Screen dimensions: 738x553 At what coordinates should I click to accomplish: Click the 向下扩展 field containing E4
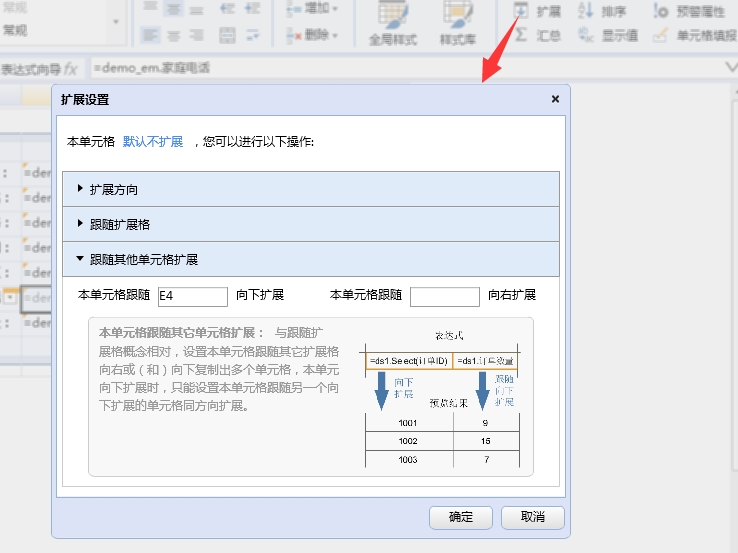coord(193,296)
